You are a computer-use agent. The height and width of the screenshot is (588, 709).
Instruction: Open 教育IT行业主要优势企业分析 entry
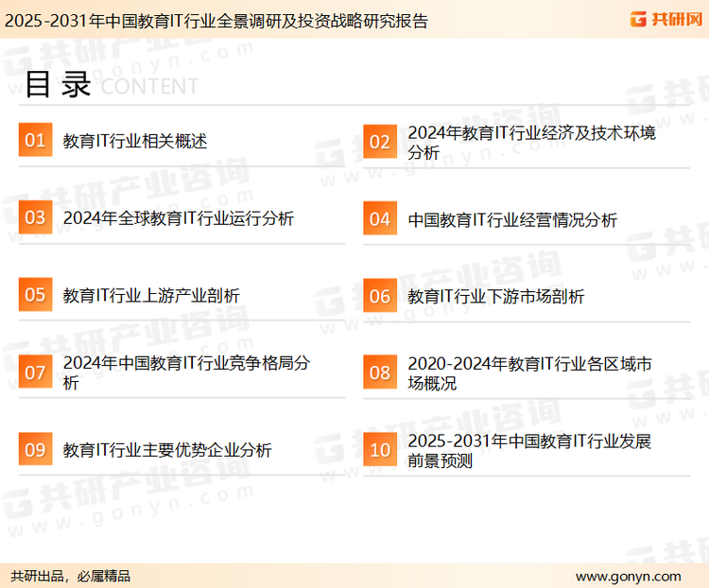[x=167, y=450]
